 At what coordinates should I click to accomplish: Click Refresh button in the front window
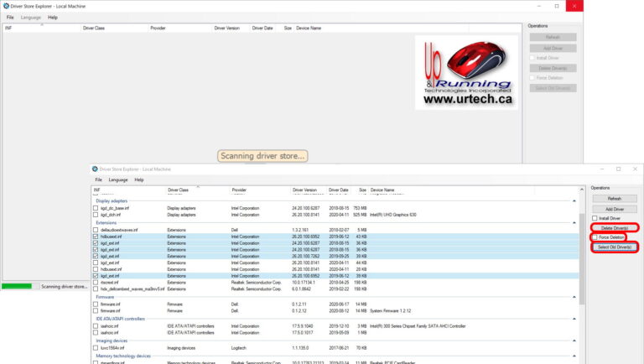[x=615, y=199]
